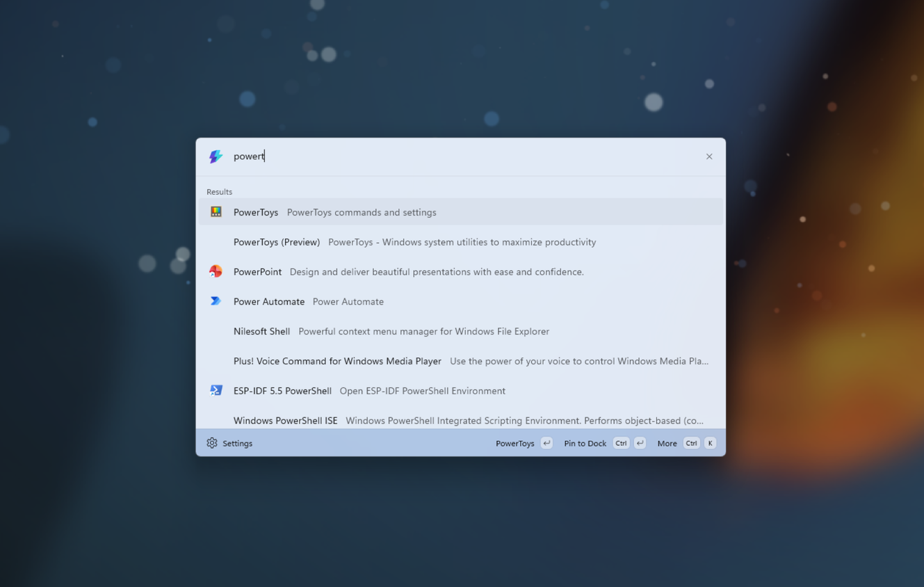Open the PowerToys commands and settings result
This screenshot has width=924, height=587.
click(461, 212)
